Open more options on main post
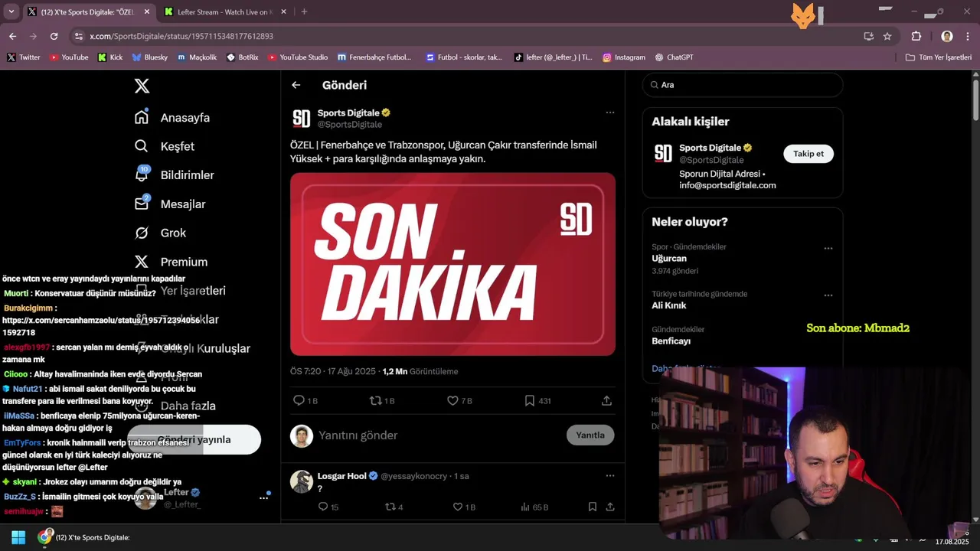 pyautogui.click(x=610, y=112)
